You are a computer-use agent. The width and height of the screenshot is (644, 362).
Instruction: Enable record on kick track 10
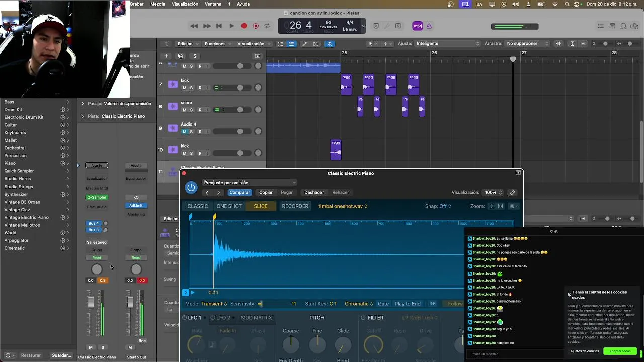(x=200, y=153)
